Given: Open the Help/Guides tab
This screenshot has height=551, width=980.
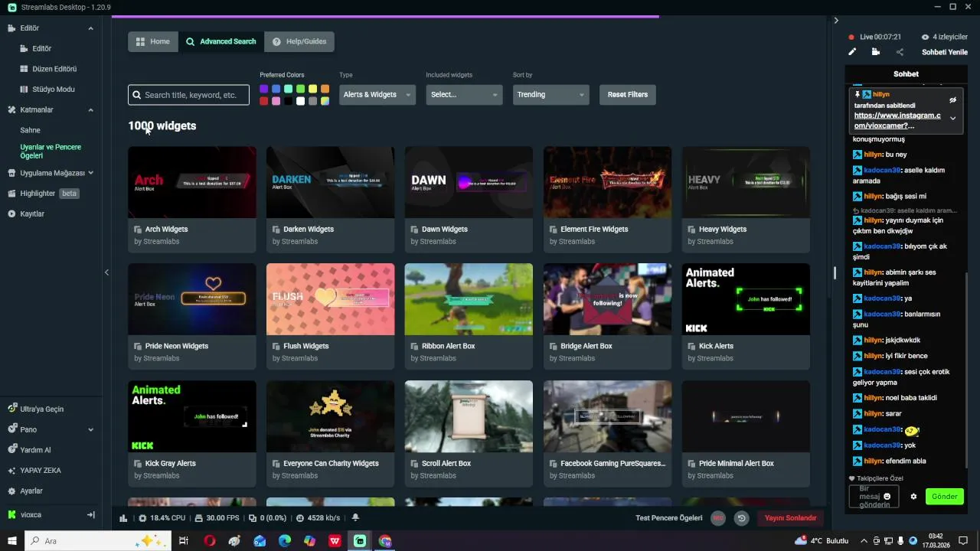Looking at the screenshot, I should tap(299, 41).
